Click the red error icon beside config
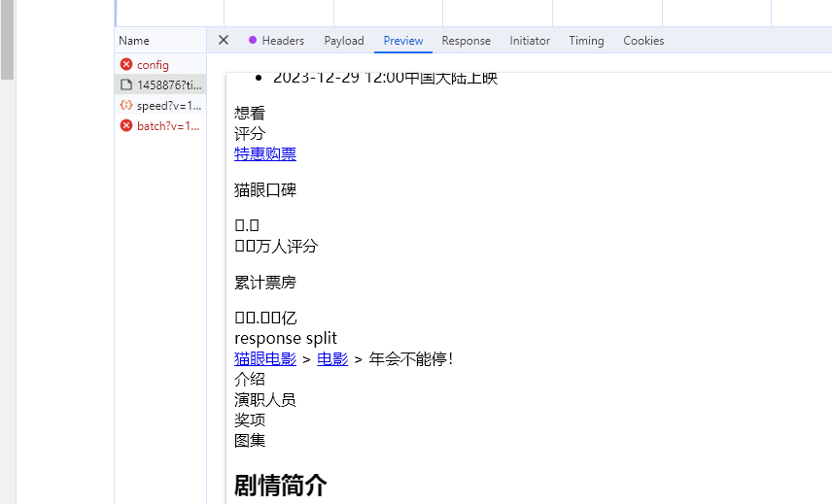Screen dimensions: 832x504 coord(126,64)
